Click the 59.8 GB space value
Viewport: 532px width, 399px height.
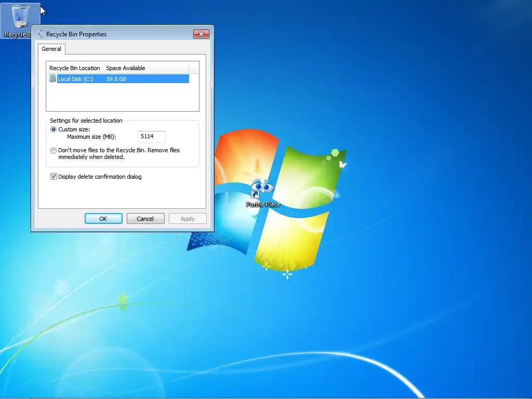pos(116,79)
